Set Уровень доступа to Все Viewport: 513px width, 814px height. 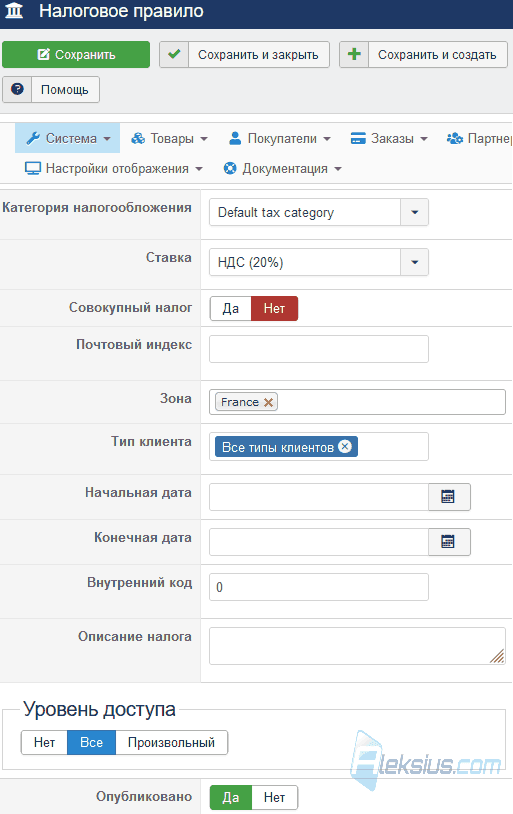91,742
